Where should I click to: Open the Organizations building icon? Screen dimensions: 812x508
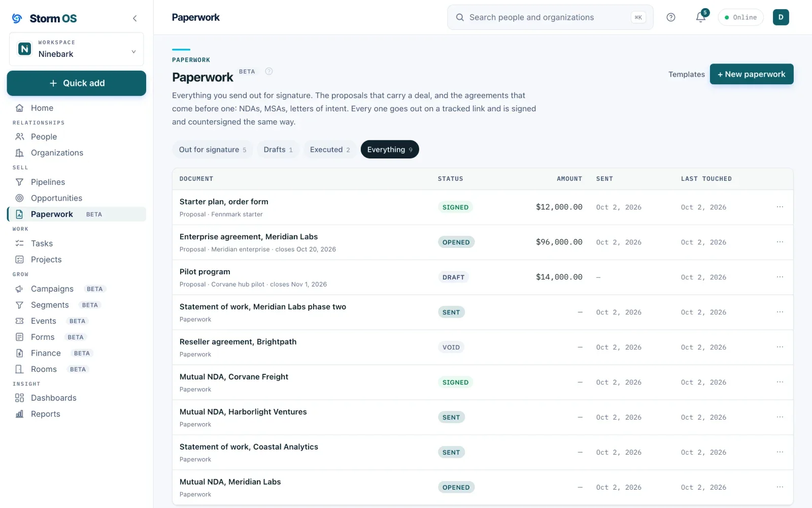point(19,153)
